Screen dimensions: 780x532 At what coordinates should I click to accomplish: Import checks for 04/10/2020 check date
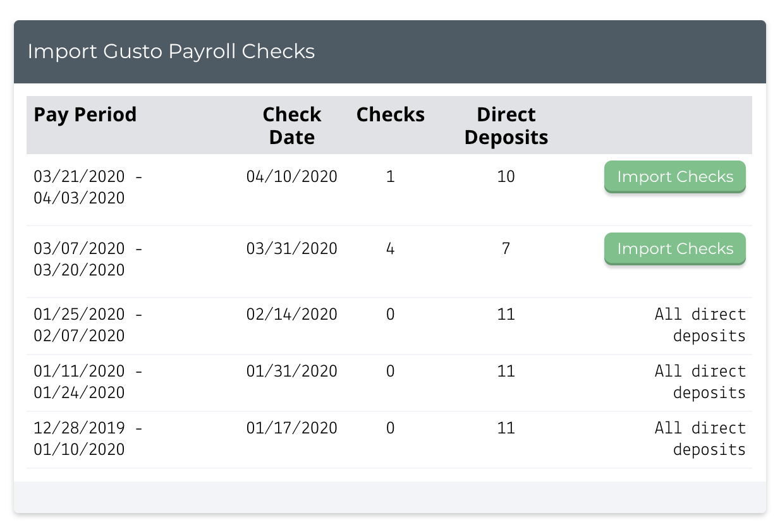(x=675, y=177)
